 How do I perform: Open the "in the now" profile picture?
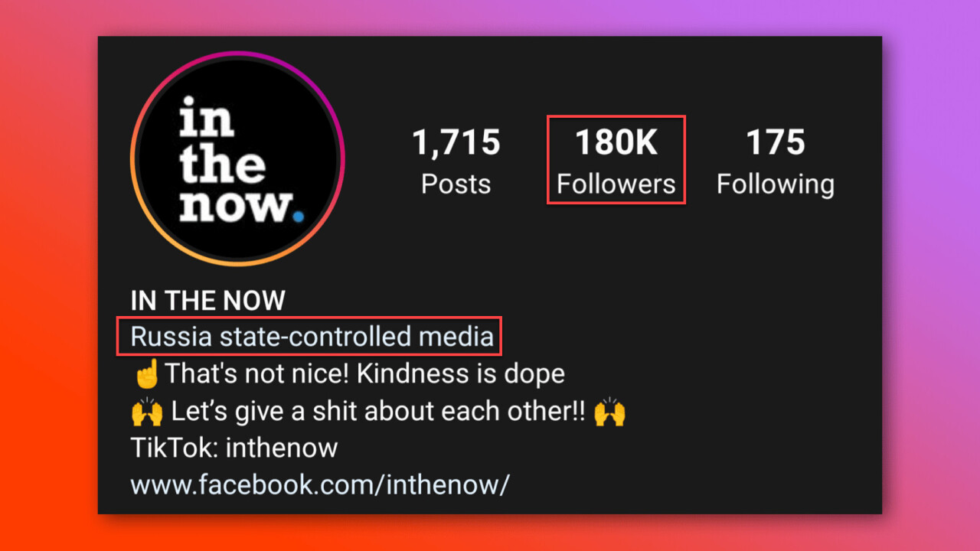click(237, 159)
